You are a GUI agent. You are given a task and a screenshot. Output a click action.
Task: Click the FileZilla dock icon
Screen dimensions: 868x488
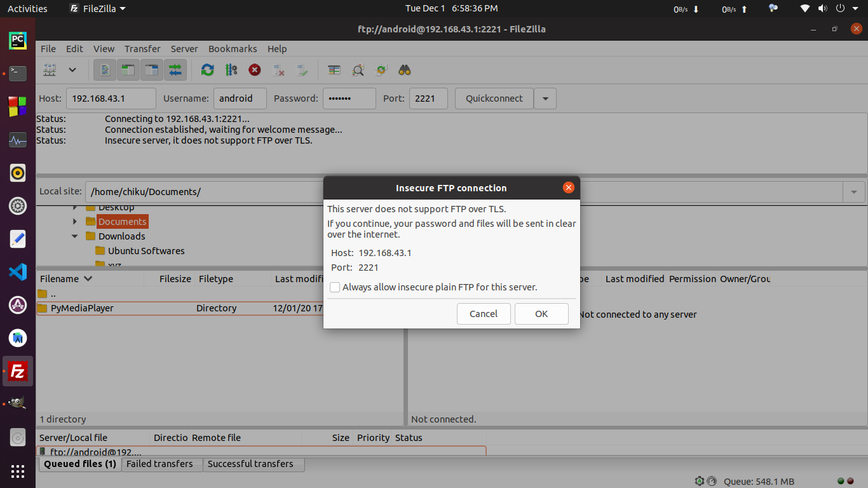click(18, 371)
